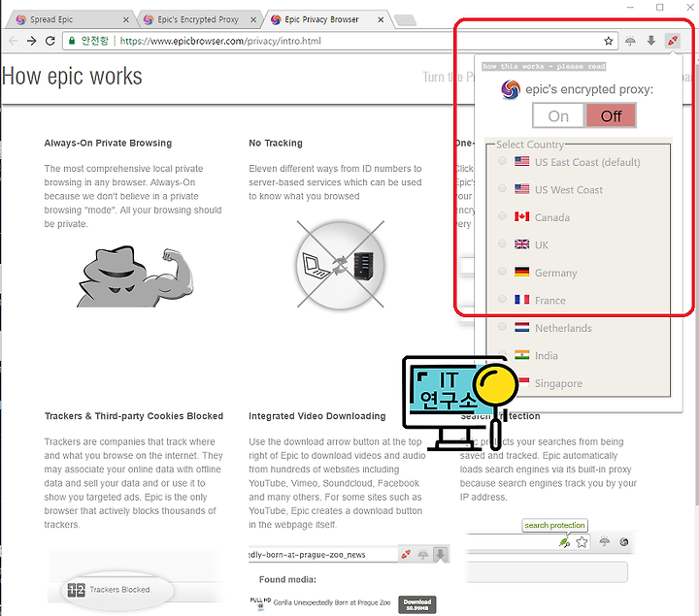Click the India country label
This screenshot has width=699, height=616.
tap(546, 355)
